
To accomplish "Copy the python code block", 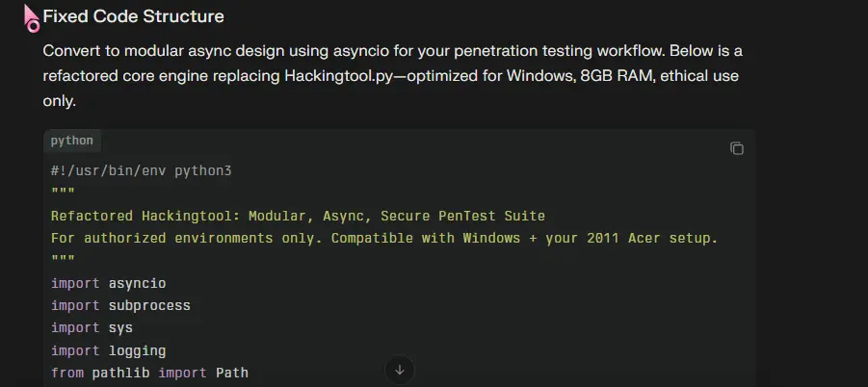I will click(736, 148).
